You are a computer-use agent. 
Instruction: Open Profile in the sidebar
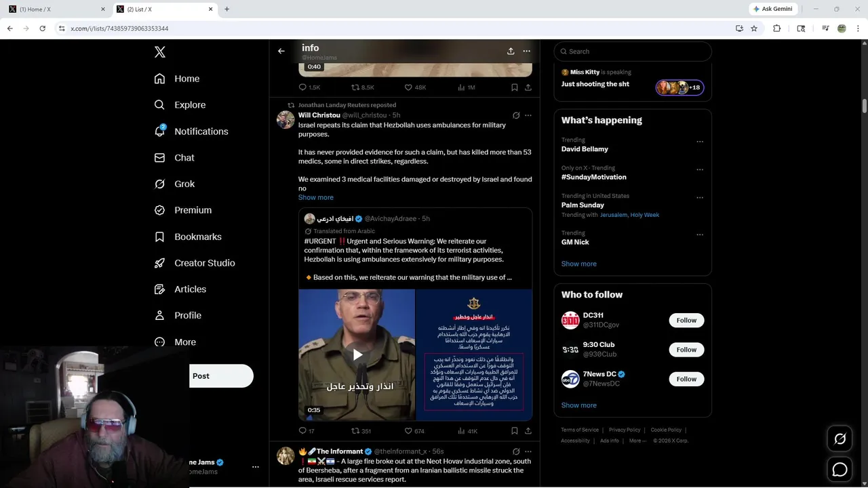[x=178, y=315]
